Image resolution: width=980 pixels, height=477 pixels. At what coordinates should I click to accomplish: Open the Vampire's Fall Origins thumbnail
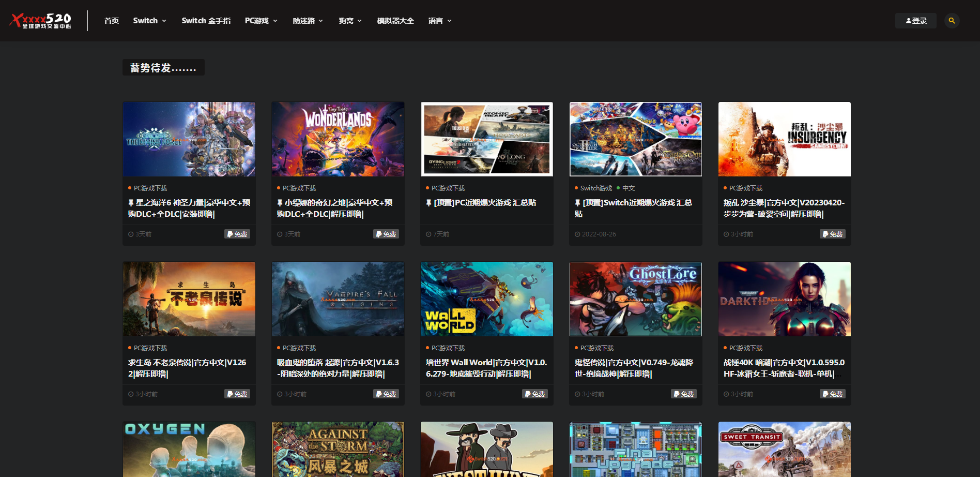[x=338, y=299]
